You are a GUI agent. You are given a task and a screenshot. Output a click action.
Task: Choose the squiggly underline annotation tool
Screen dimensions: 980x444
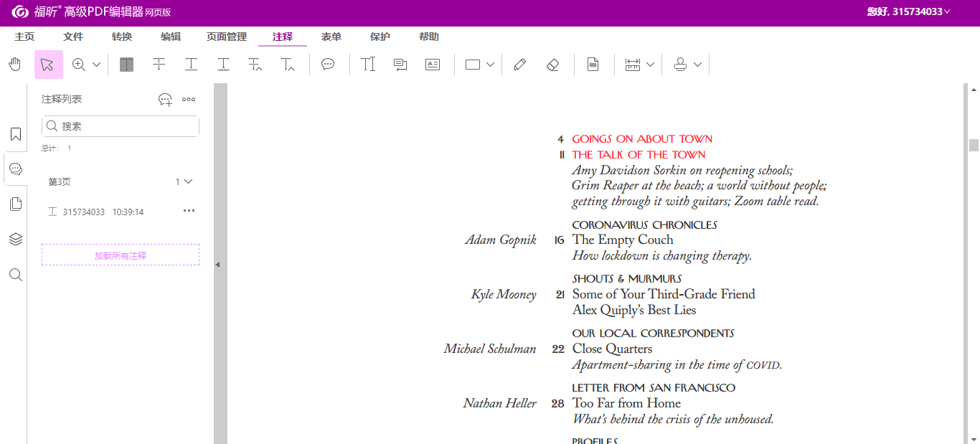click(x=223, y=65)
